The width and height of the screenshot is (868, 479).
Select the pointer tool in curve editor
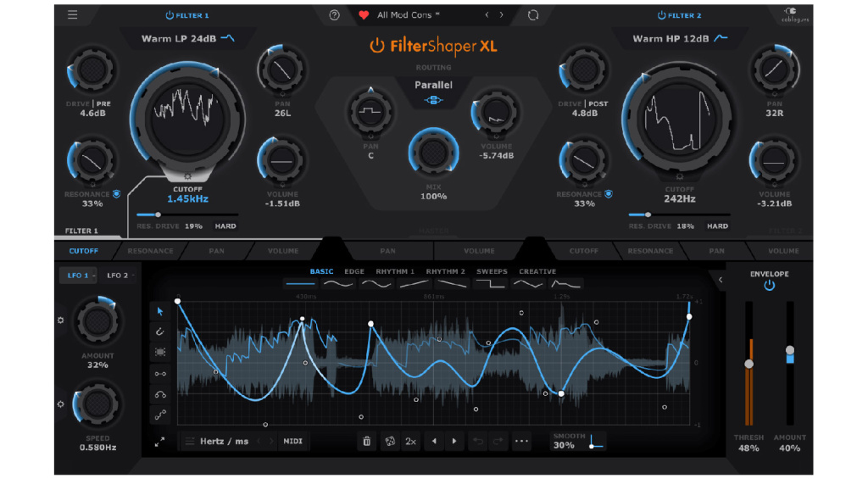[159, 311]
